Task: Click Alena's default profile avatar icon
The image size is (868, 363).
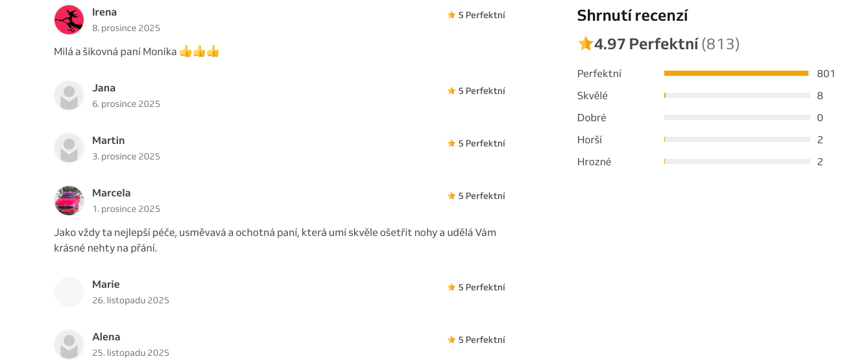Action: [69, 344]
